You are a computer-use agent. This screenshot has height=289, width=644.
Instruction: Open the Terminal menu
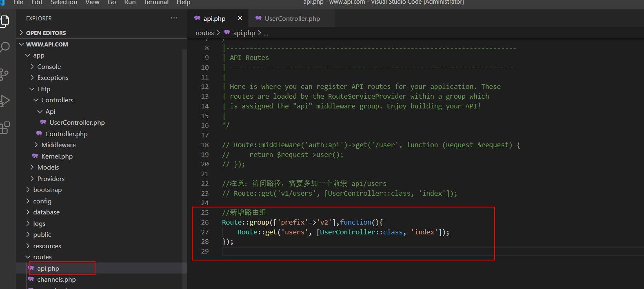coord(156,2)
